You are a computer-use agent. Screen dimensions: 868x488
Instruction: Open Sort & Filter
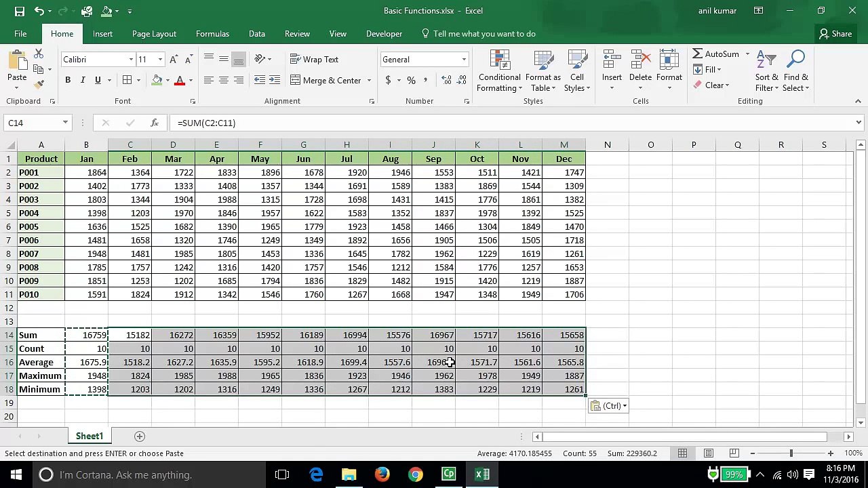coord(767,70)
